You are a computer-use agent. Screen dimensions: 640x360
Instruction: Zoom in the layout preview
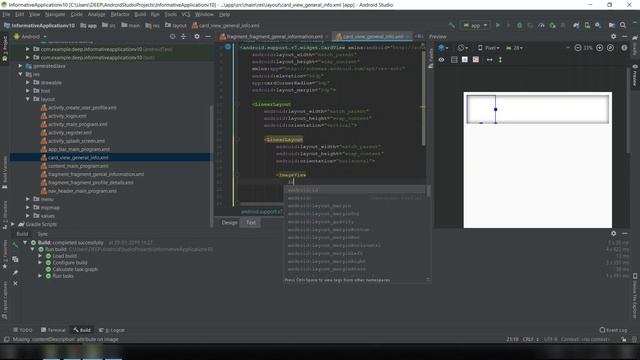pyautogui.click(x=599, y=48)
